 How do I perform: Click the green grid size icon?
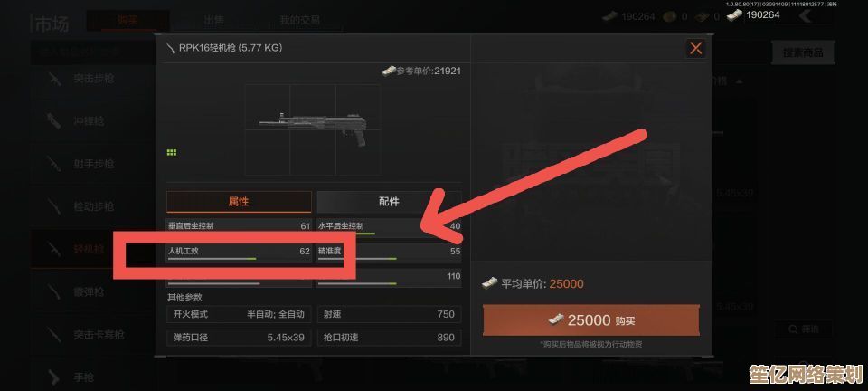pos(172,152)
